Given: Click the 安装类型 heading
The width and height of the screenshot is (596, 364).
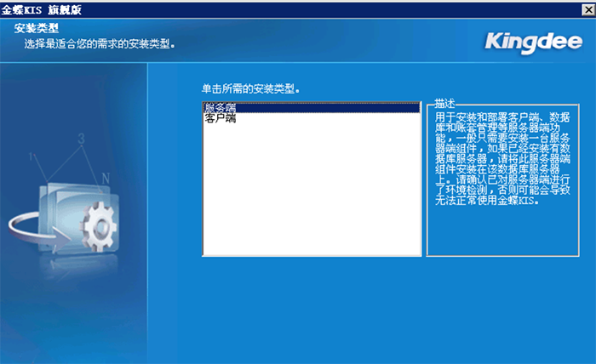Looking at the screenshot, I should (36, 28).
